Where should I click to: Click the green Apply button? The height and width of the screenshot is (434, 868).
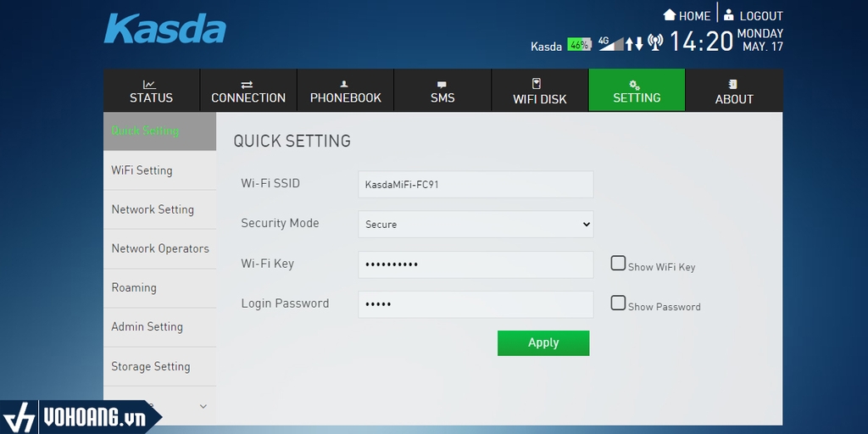(543, 343)
